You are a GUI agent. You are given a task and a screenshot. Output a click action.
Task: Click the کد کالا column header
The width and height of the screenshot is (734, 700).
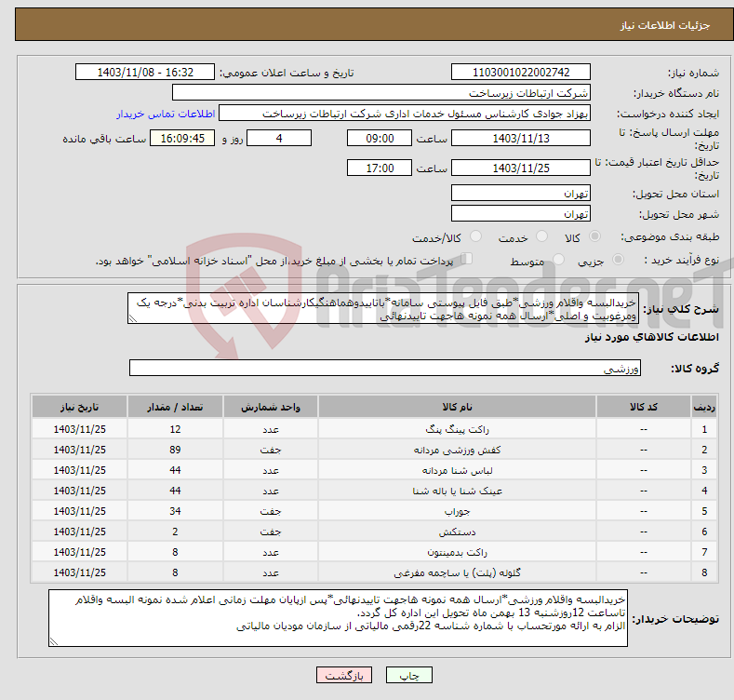[644, 407]
